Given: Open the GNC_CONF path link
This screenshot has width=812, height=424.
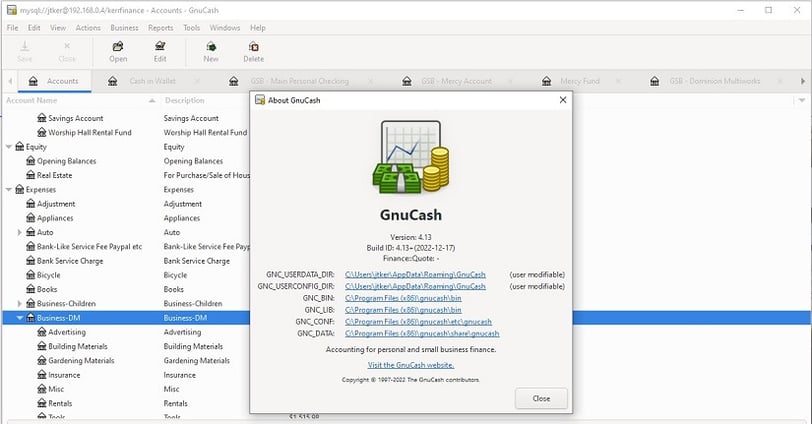Looking at the screenshot, I should click(418, 321).
